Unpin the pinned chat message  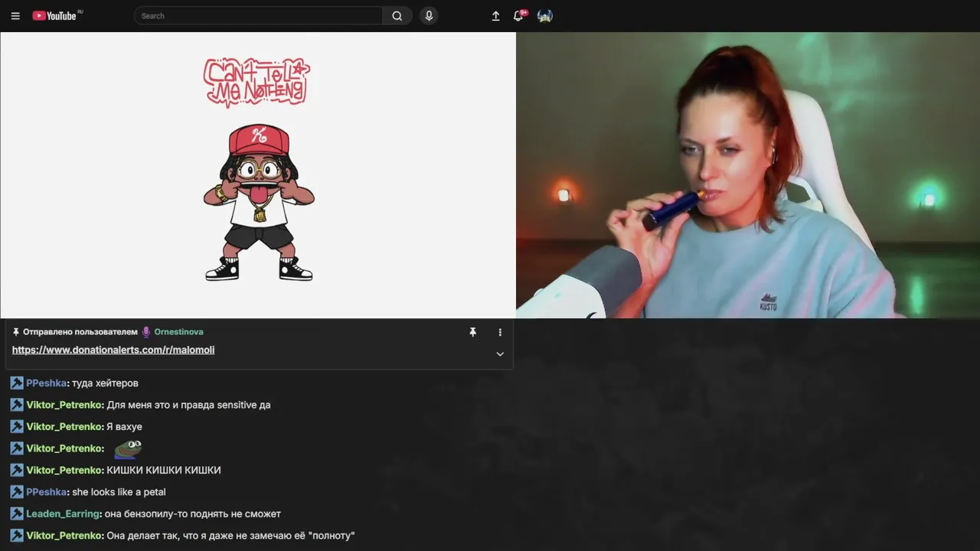(x=472, y=332)
